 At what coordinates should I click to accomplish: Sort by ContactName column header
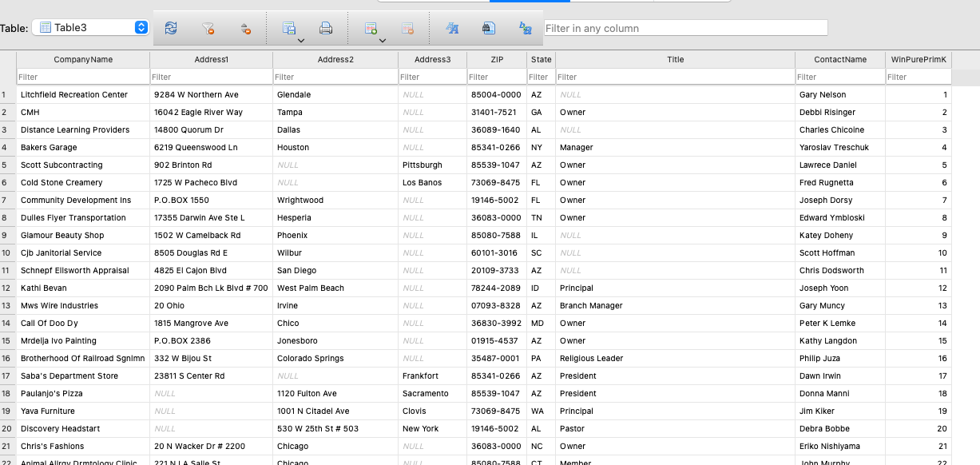[840, 59]
